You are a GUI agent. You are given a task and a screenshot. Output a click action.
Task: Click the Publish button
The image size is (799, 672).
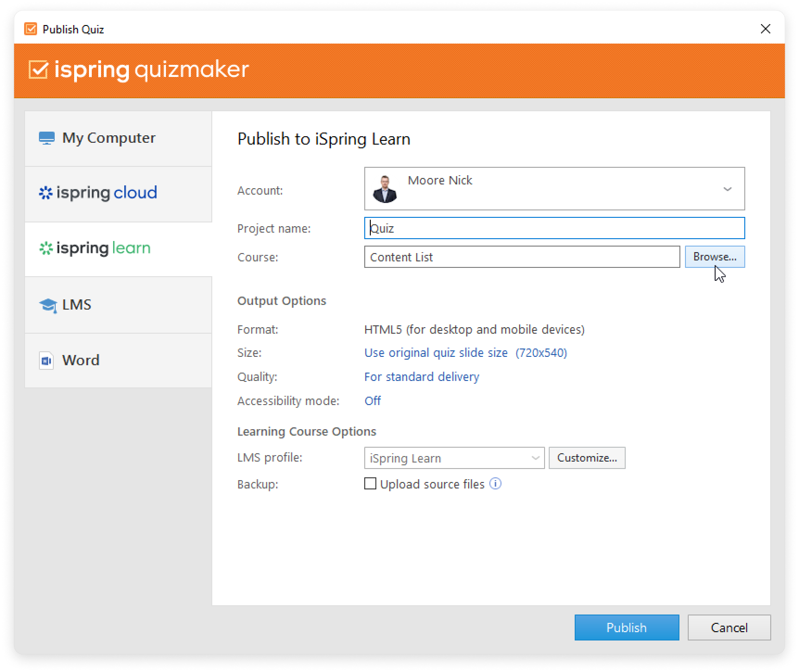pos(627,628)
